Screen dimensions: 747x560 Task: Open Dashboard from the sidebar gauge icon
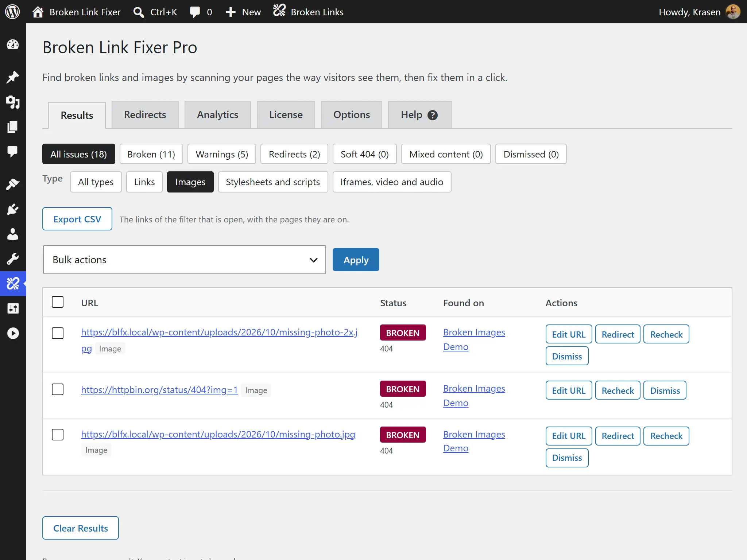pyautogui.click(x=13, y=44)
